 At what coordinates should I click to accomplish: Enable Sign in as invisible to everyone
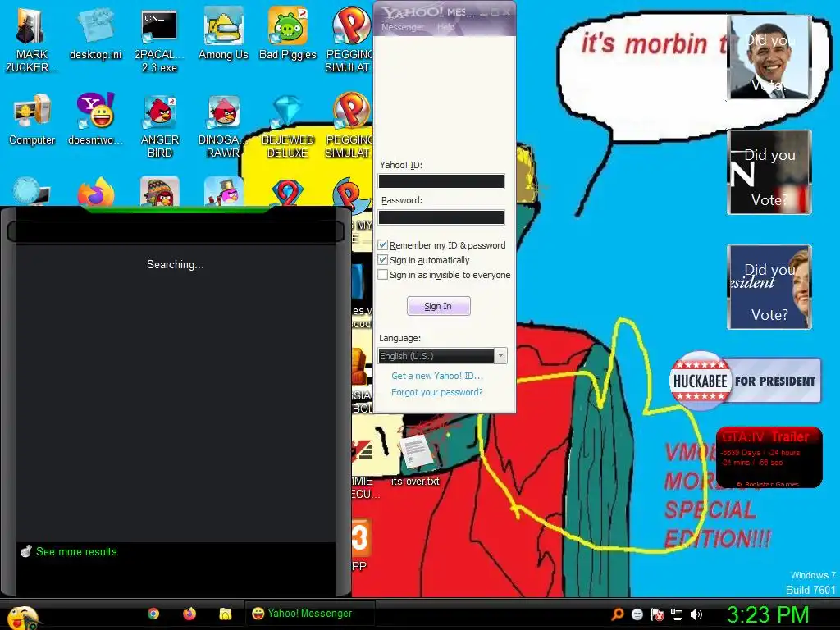(x=382, y=274)
